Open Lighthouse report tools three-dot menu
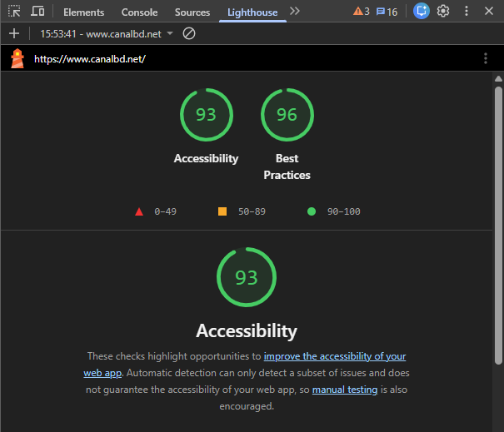504x432 pixels. point(485,58)
